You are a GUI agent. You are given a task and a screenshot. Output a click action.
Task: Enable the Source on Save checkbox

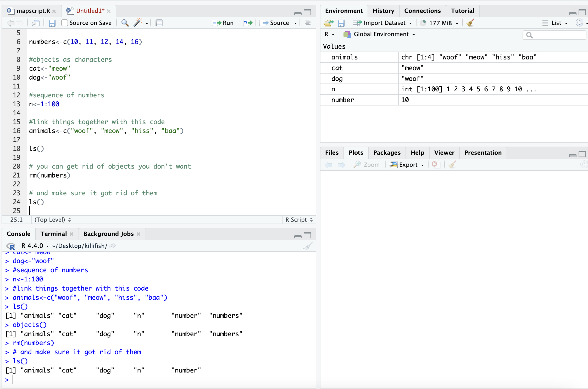click(65, 23)
